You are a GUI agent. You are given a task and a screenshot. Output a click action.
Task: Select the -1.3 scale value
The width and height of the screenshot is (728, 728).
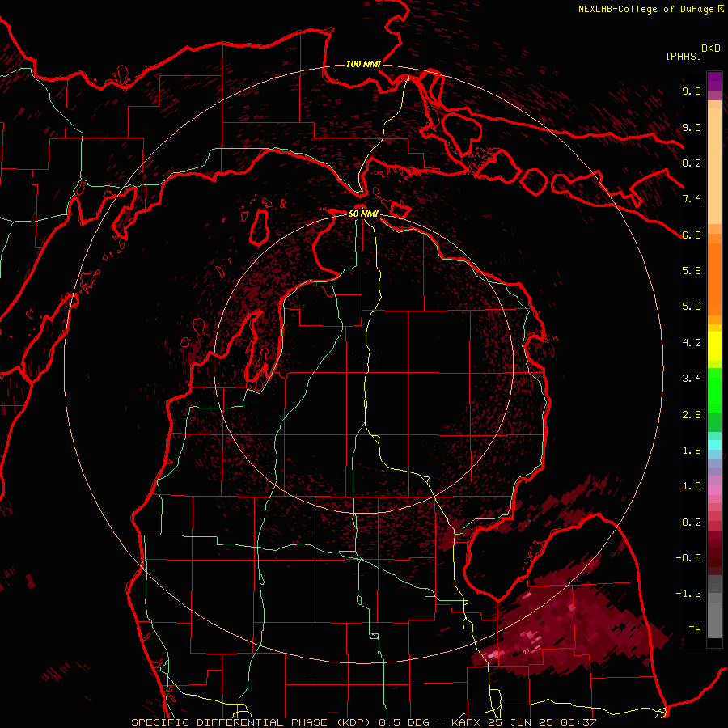(x=688, y=594)
